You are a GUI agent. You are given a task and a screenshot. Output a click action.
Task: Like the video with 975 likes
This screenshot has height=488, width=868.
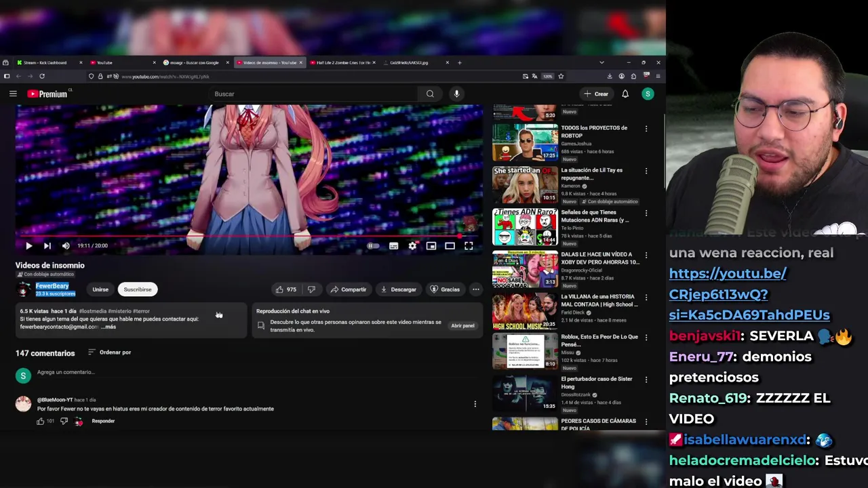coord(285,289)
